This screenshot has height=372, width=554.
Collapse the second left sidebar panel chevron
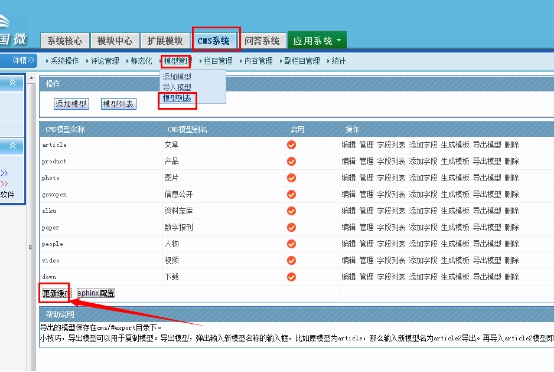(x=13, y=146)
